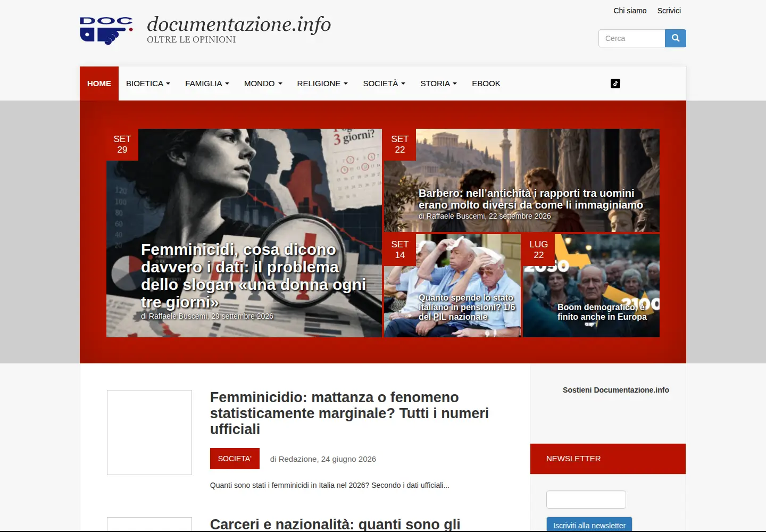Image resolution: width=766 pixels, height=532 pixels.
Task: Click the LUG 22 date badge
Action: pos(539,250)
